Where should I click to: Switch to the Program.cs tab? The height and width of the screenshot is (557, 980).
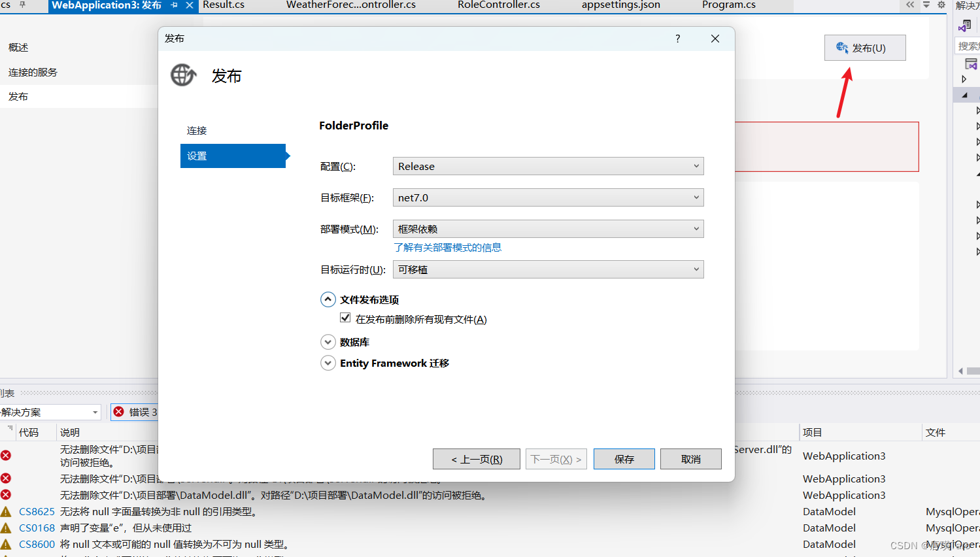coord(729,5)
